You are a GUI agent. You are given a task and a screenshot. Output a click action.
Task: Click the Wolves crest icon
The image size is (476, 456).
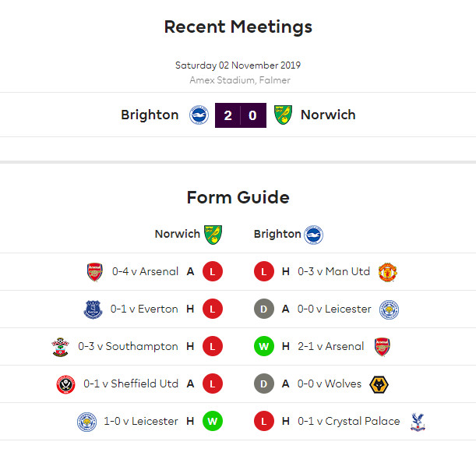tap(379, 384)
